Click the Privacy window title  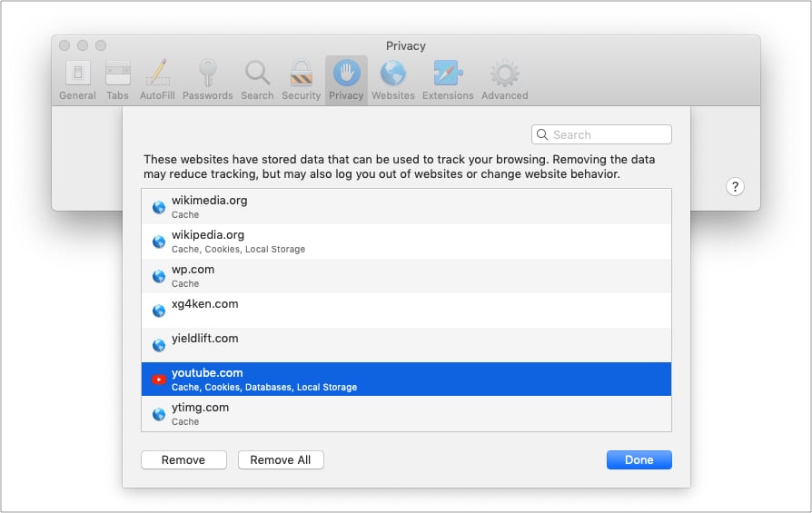click(405, 46)
